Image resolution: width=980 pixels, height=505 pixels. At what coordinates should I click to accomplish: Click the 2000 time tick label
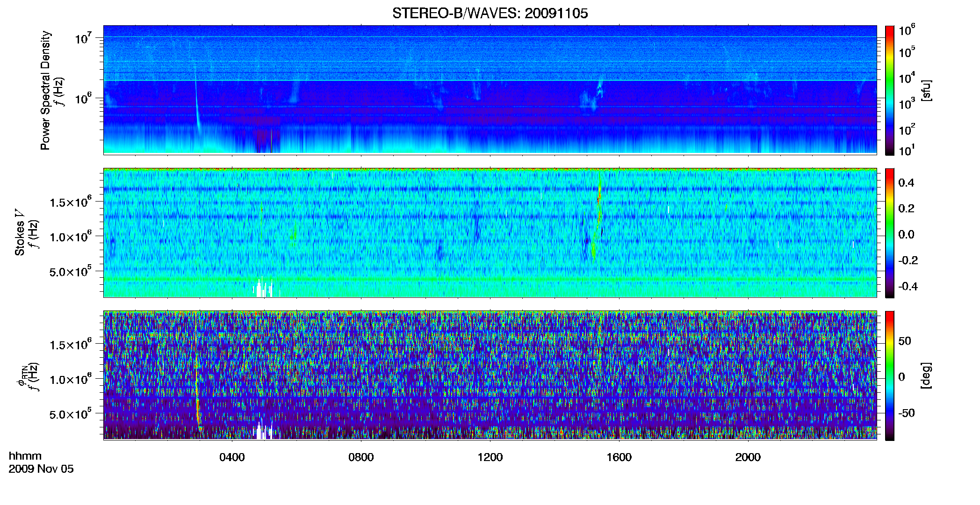click(x=748, y=457)
